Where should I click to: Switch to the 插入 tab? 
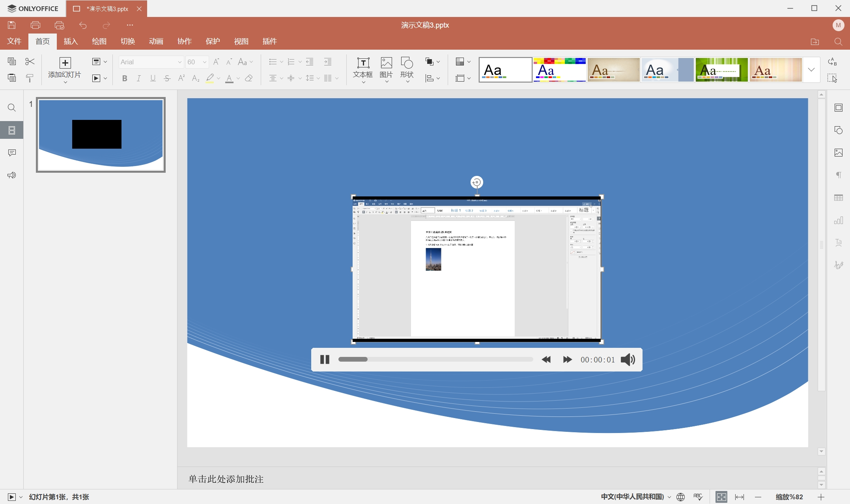tap(71, 41)
